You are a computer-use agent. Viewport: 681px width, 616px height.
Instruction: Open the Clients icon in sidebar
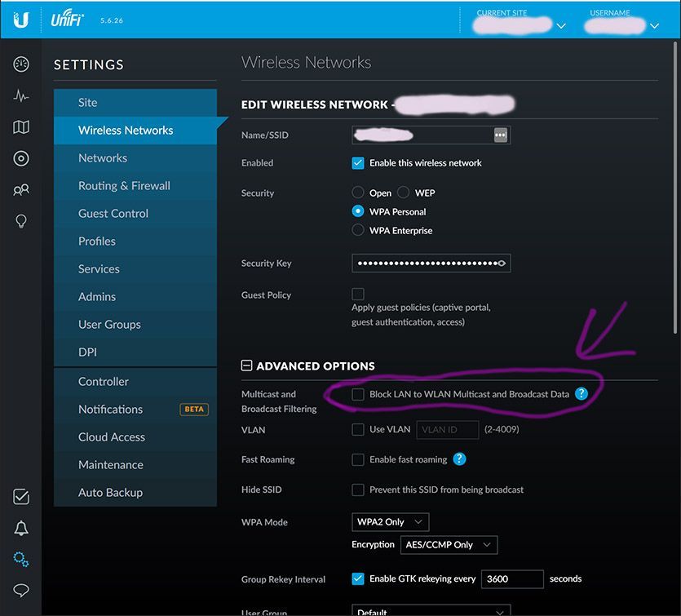pyautogui.click(x=21, y=190)
